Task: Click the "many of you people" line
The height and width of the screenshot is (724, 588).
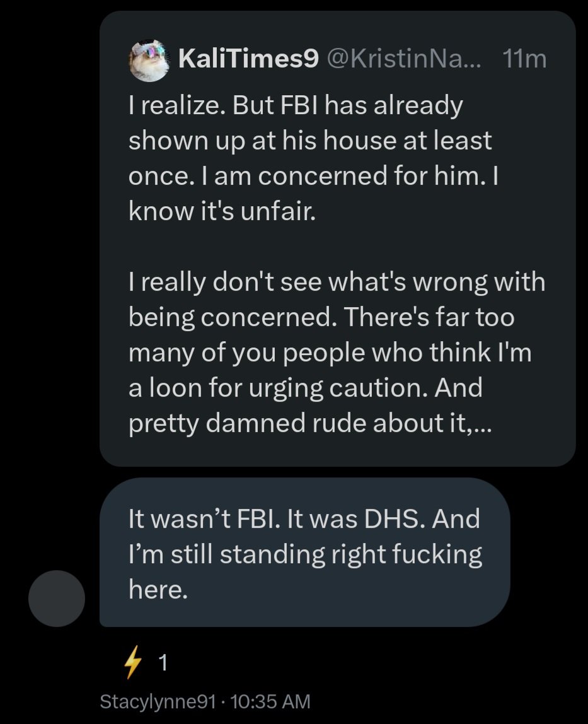Action: [x=330, y=352]
